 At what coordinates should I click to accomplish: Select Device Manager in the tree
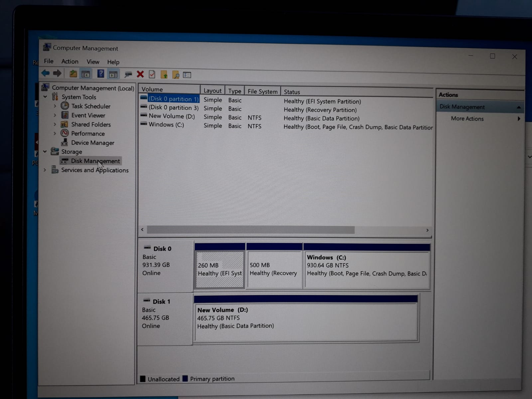click(93, 143)
